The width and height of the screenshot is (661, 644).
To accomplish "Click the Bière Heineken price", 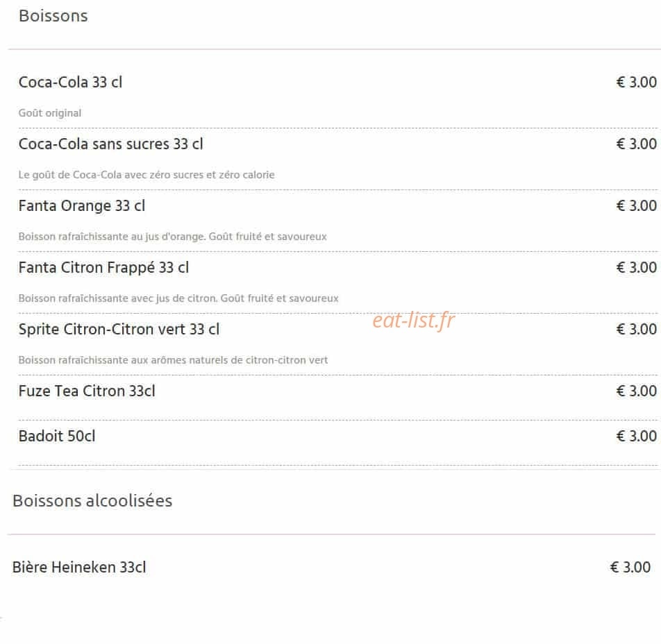I will pyautogui.click(x=630, y=567).
